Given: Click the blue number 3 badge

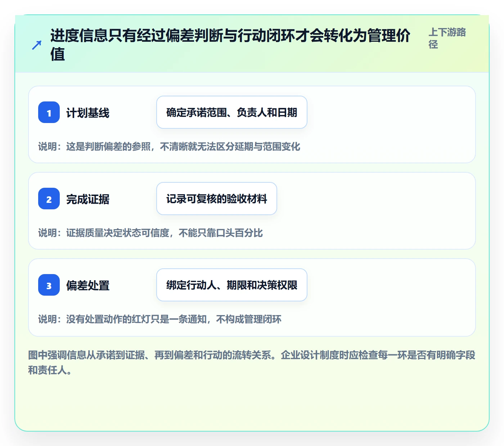Looking at the screenshot, I should tap(49, 285).
